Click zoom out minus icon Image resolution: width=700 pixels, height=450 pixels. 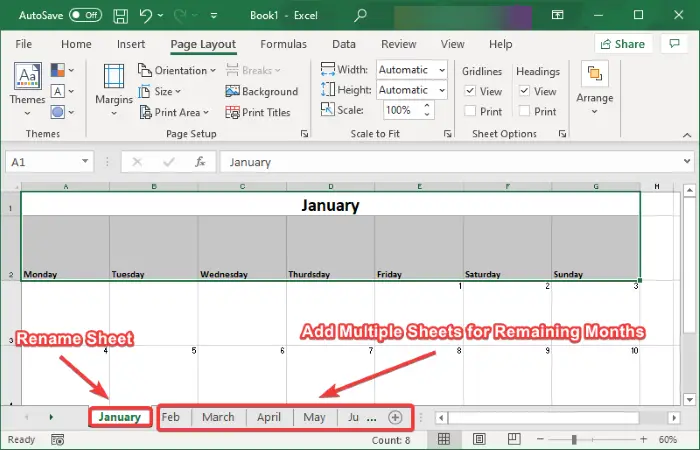tap(540, 440)
